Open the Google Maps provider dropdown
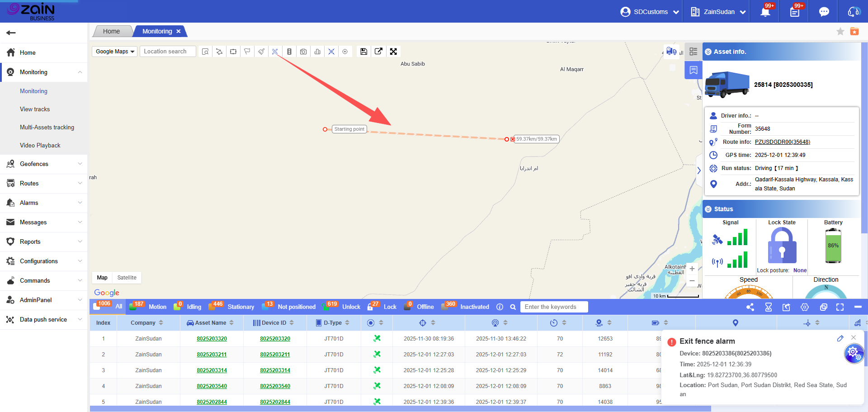868x412 pixels. (115, 52)
